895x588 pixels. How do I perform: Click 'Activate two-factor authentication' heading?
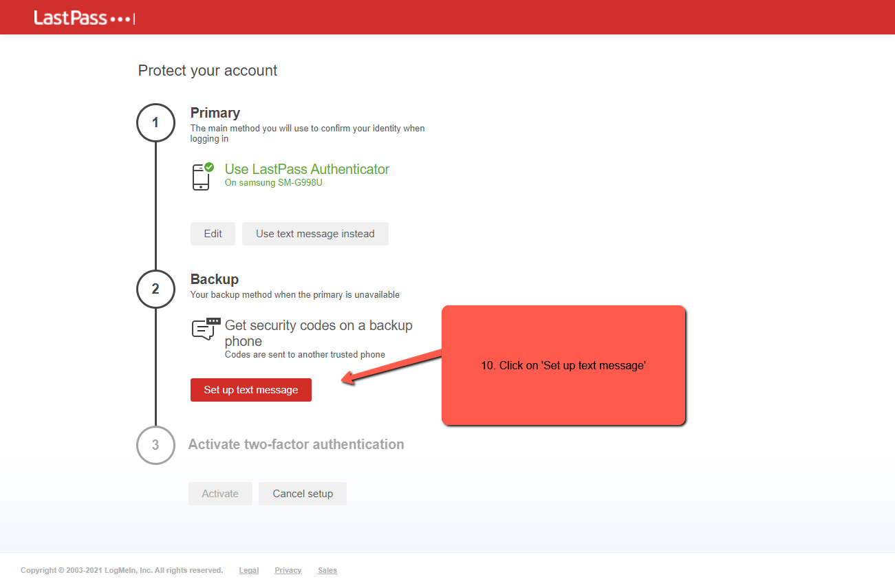point(296,444)
